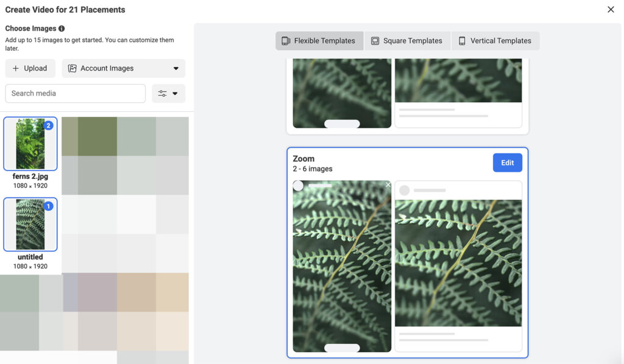Viewport: 624px width, 364px height.
Task: Close the Create Video dialog
Action: [x=611, y=9]
